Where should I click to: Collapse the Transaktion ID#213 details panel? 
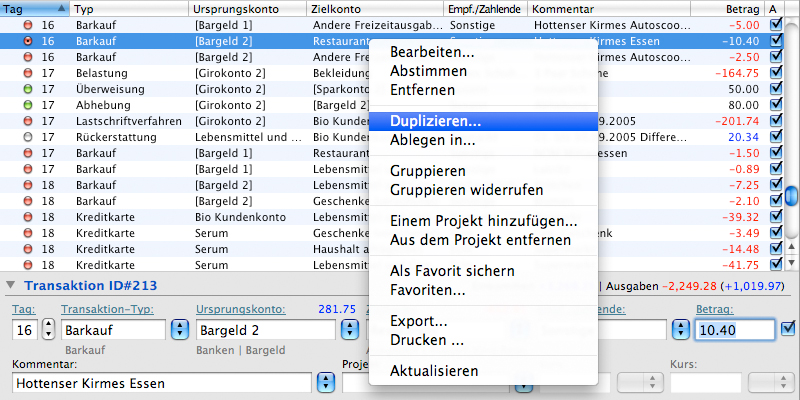[11, 286]
